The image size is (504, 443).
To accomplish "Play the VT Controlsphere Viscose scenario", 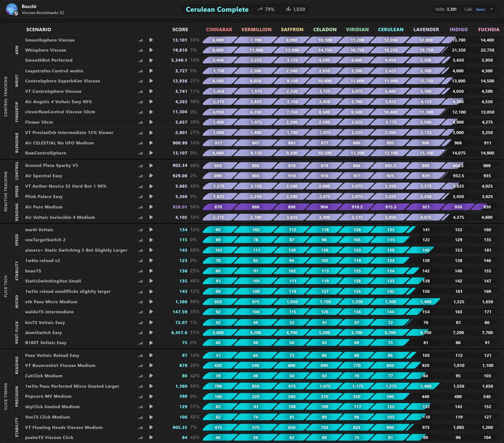I will [151, 92].
